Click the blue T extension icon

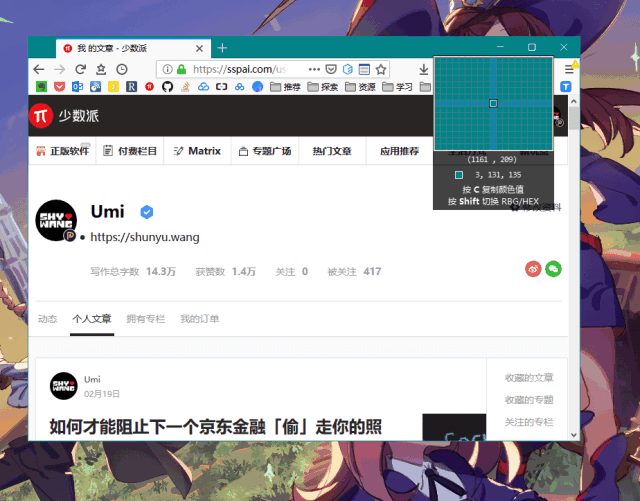pyautogui.click(x=565, y=87)
